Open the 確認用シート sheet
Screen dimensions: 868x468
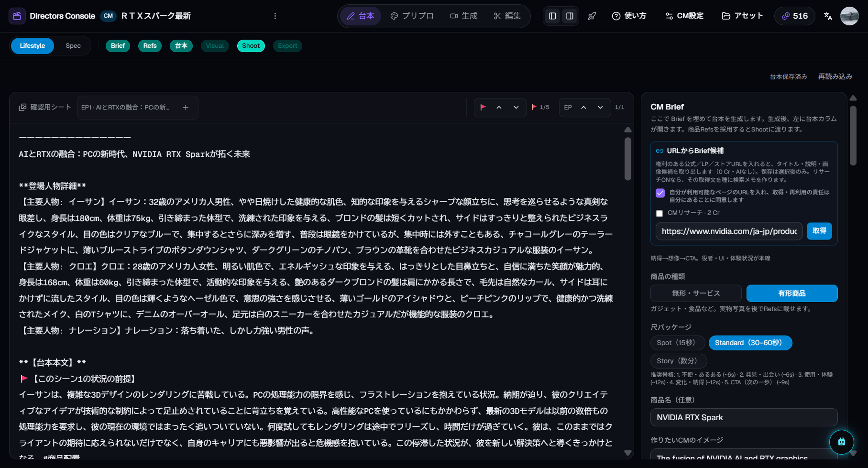tap(45, 108)
